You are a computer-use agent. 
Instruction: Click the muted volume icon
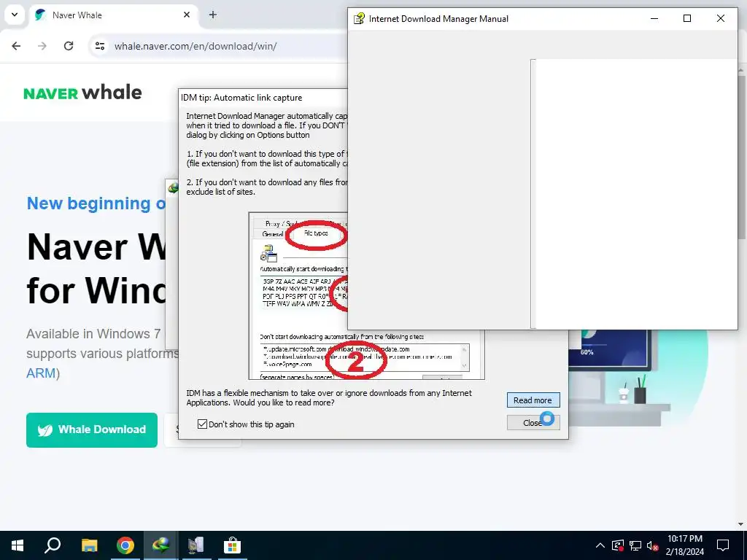point(652,545)
